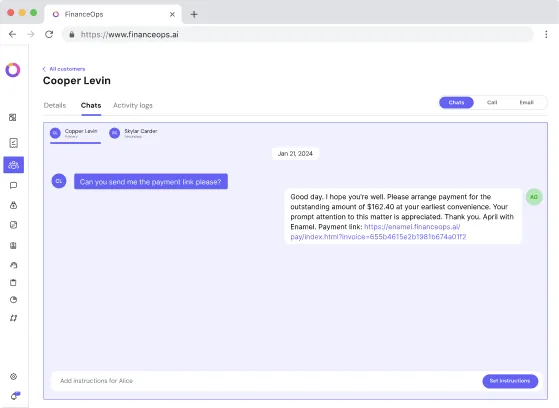559x408 pixels.
Task: Open the dashboard grid icon in sidebar
Action: pyautogui.click(x=13, y=117)
